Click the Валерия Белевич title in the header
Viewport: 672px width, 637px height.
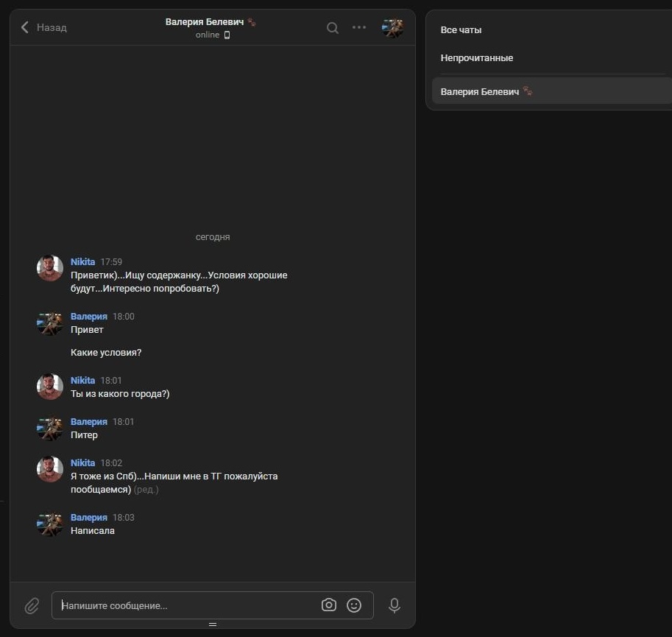205,22
